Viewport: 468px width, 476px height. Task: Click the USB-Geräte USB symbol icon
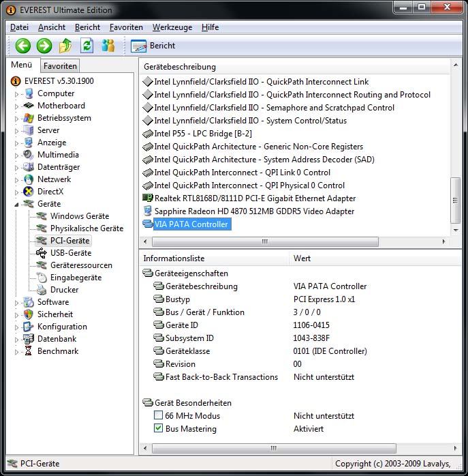(42, 253)
